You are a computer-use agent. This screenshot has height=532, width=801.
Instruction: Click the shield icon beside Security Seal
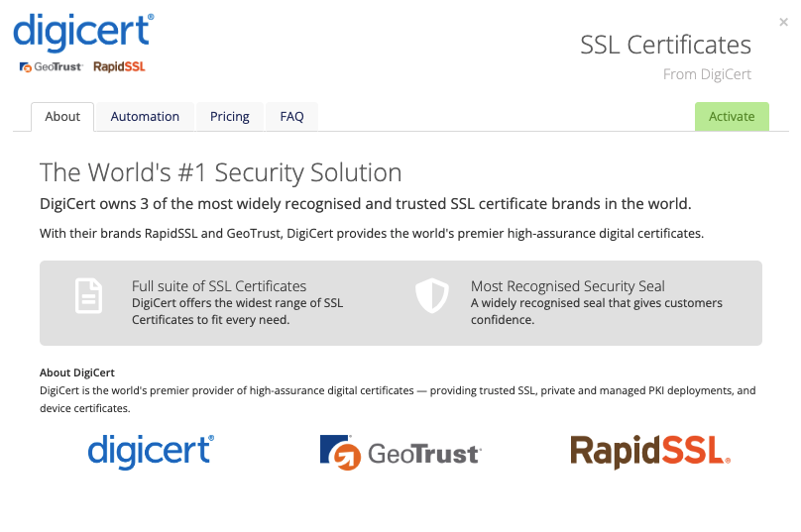click(x=431, y=295)
